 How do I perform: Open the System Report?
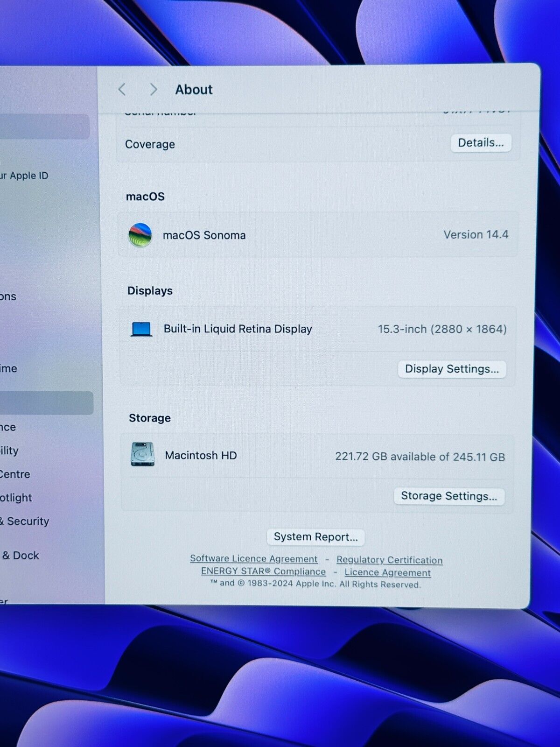[315, 537]
